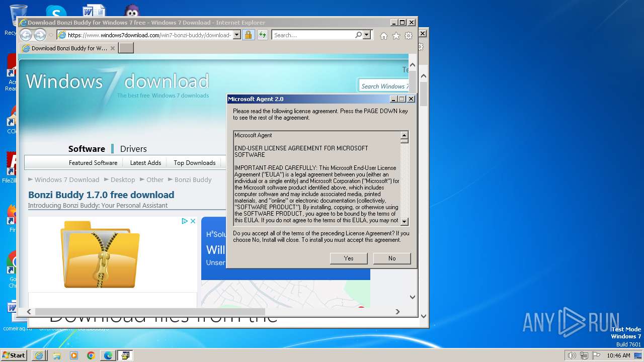
Task: Expand the search provider dropdown arrow
Action: [x=367, y=35]
